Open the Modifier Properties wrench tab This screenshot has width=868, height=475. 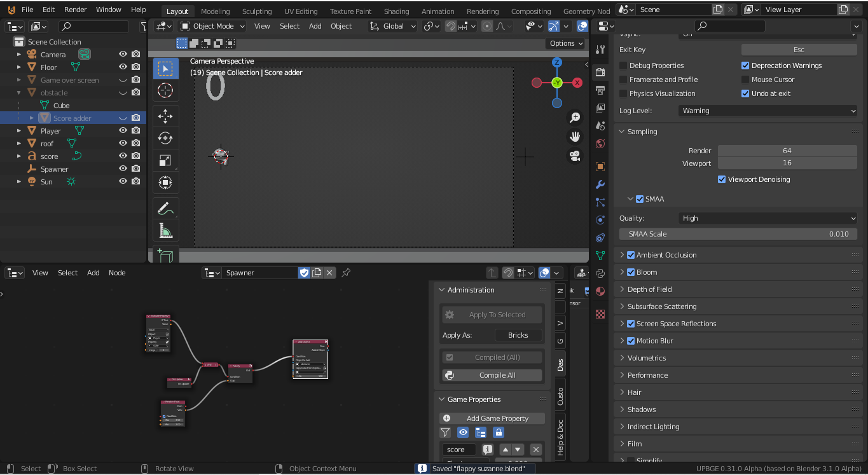[x=600, y=184]
